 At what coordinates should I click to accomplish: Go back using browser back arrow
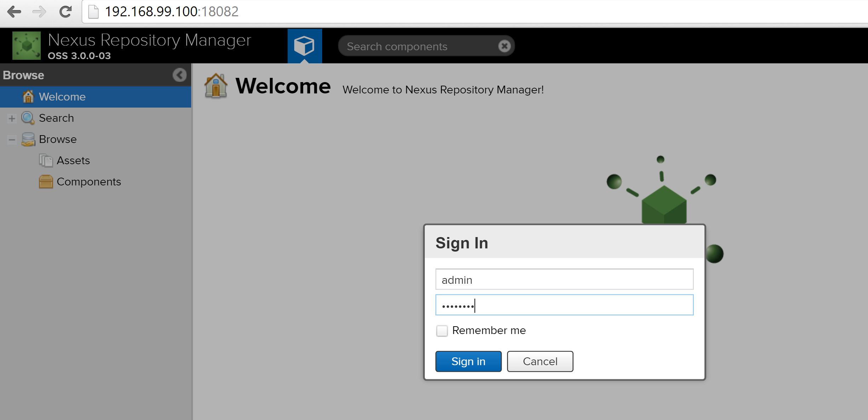pyautogui.click(x=14, y=12)
